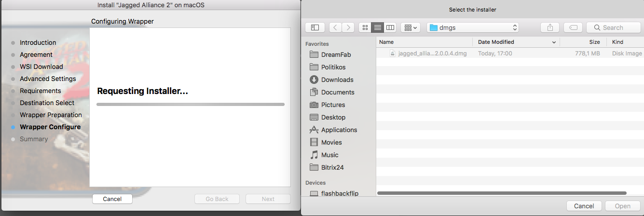Click the Agreement installer step

click(36, 54)
